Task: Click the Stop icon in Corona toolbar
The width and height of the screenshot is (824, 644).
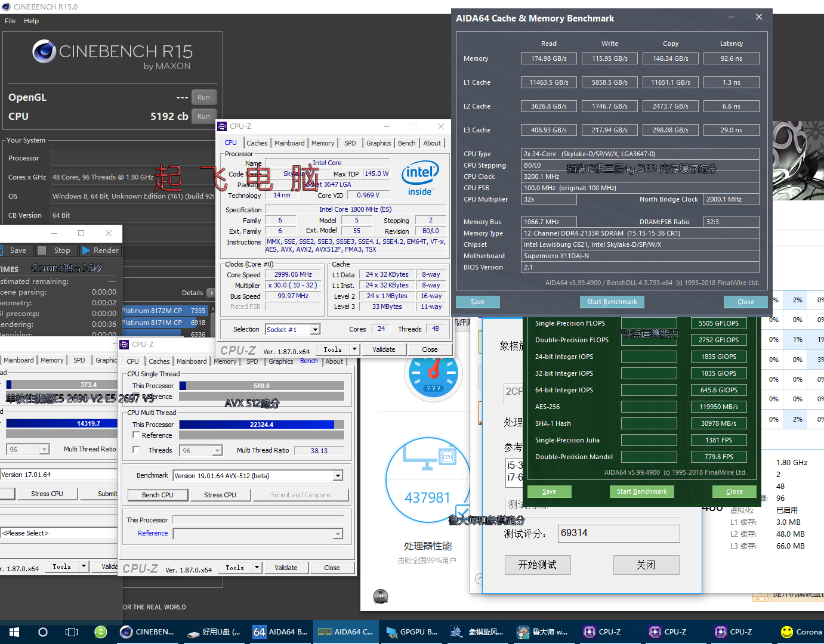Action: click(x=42, y=250)
